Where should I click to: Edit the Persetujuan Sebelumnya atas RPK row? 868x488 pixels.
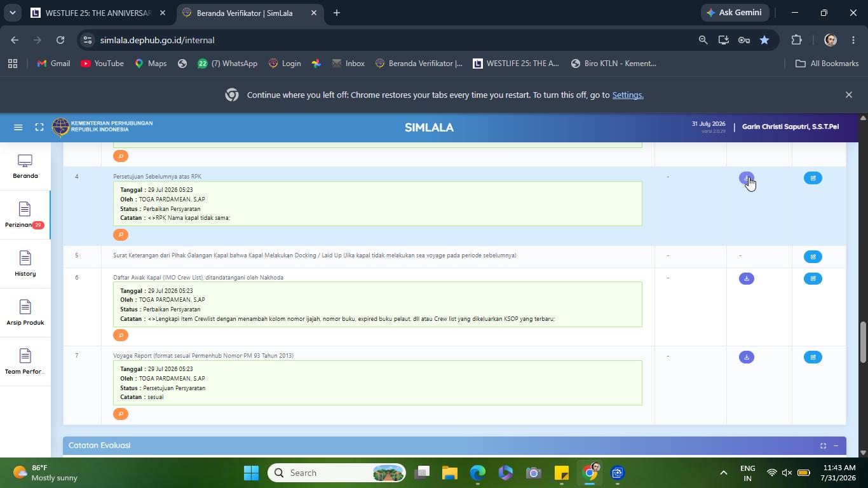[x=813, y=178]
